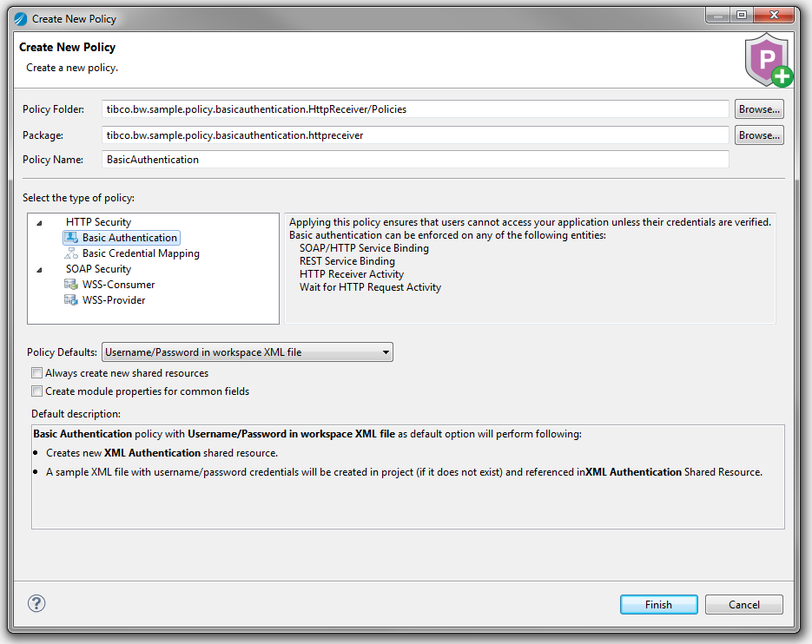Collapse the HTTP Security tree group
812x644 pixels.
(40, 223)
